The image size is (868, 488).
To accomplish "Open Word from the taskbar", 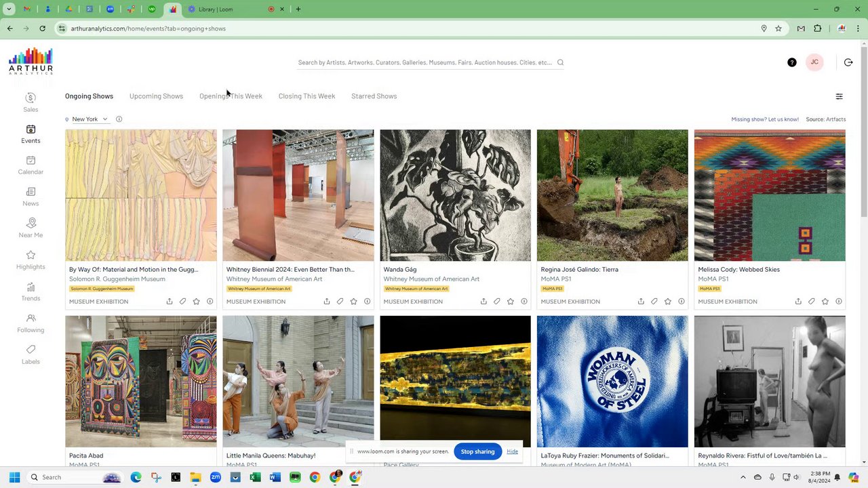I will pyautogui.click(x=275, y=477).
